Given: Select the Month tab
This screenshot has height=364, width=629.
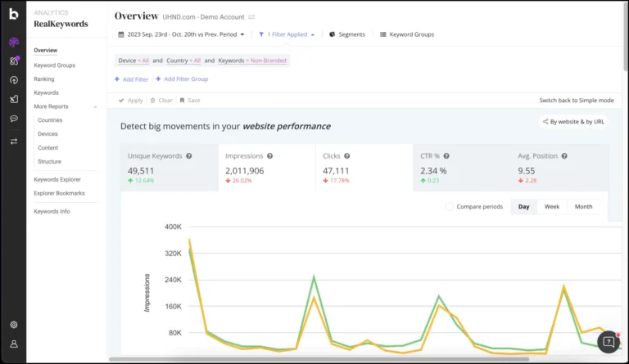Looking at the screenshot, I should click(583, 207).
